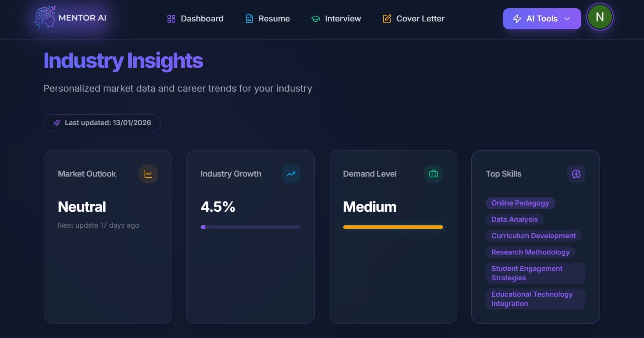Click the Mentor AI brain logo
The width and height of the screenshot is (644, 338).
45,18
